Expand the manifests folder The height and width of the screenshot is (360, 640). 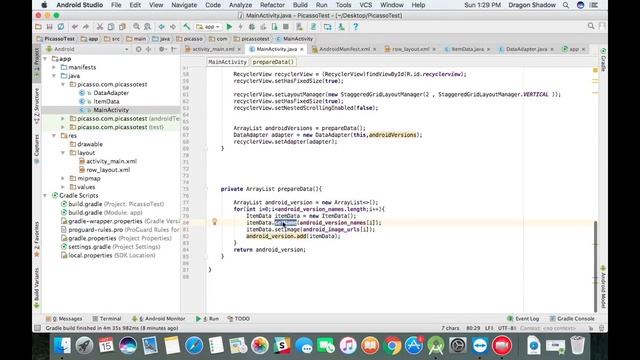(x=54, y=67)
